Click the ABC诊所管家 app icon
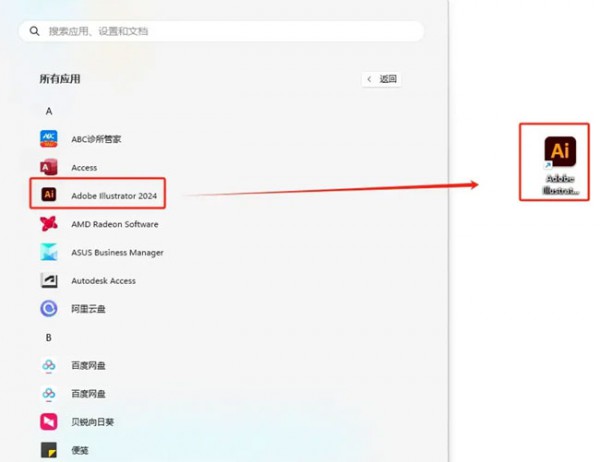The width and height of the screenshot is (600, 462). click(x=49, y=139)
